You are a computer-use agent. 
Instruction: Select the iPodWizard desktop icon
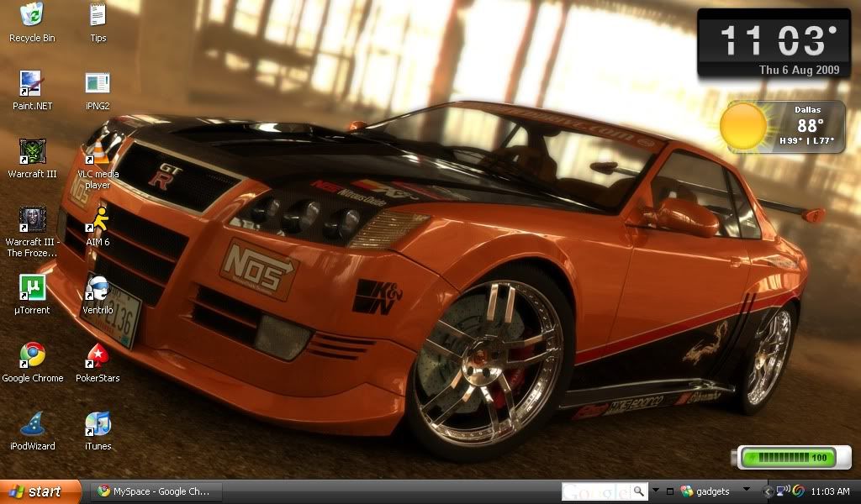32,423
